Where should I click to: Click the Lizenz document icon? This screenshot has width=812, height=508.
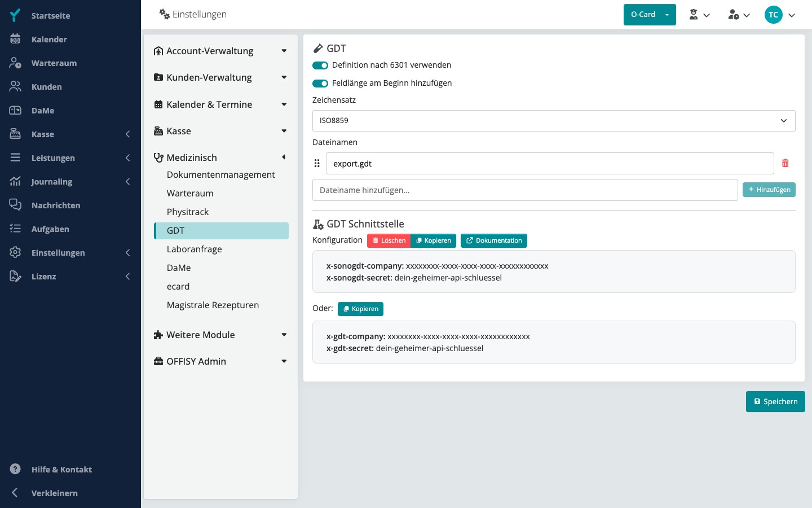point(15,276)
